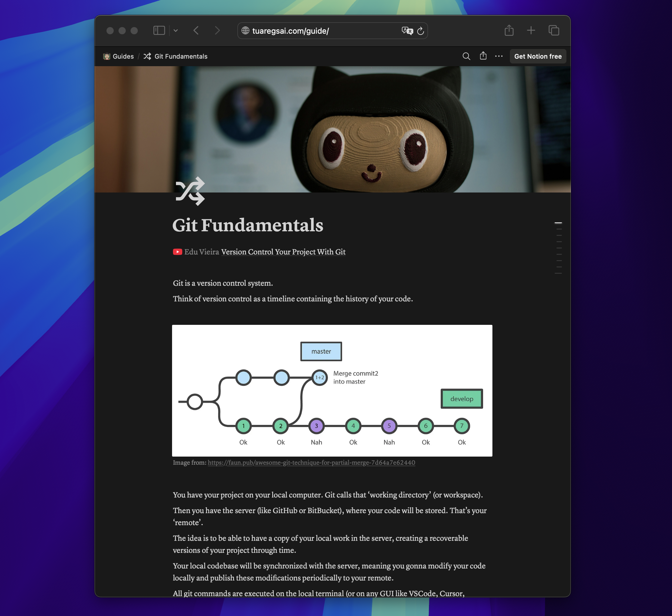Click the Git Fundamentals breadcrumb

tap(175, 56)
